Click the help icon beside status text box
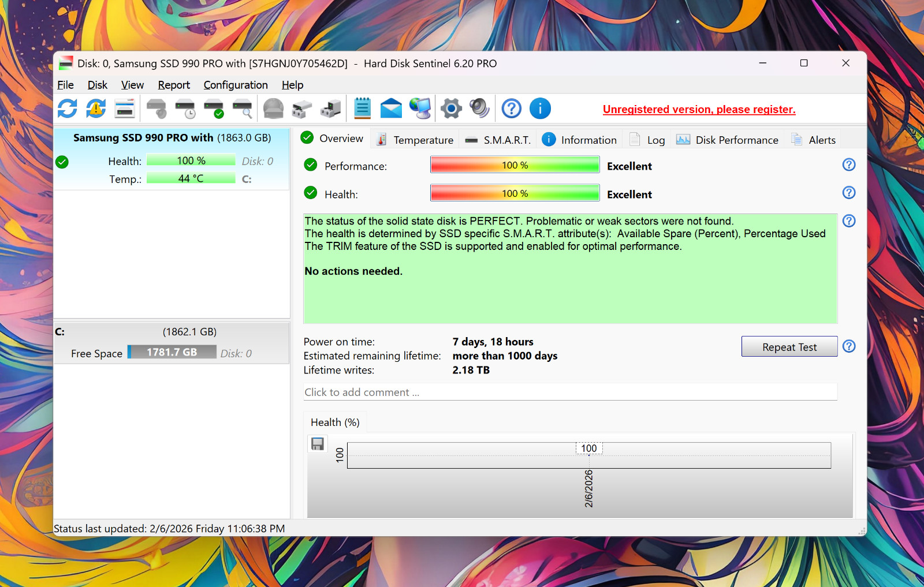The width and height of the screenshot is (924, 587). (x=849, y=220)
